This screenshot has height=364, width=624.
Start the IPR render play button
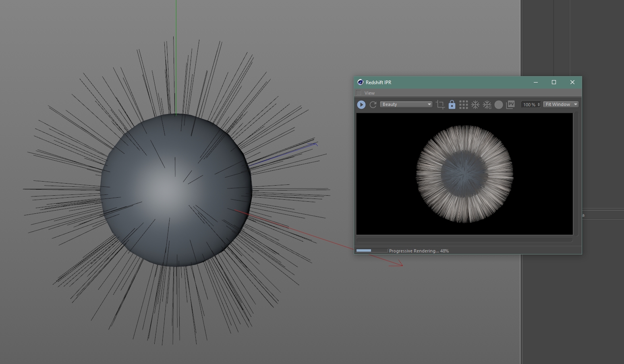point(361,105)
